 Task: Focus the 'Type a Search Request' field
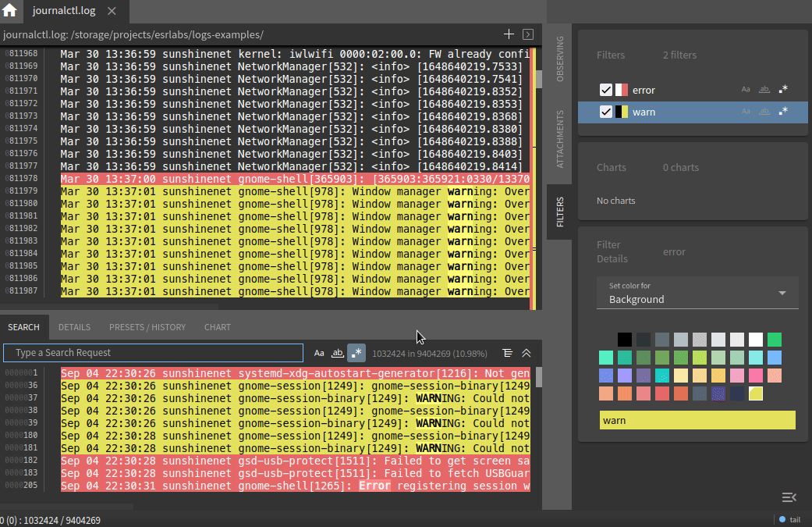(154, 353)
